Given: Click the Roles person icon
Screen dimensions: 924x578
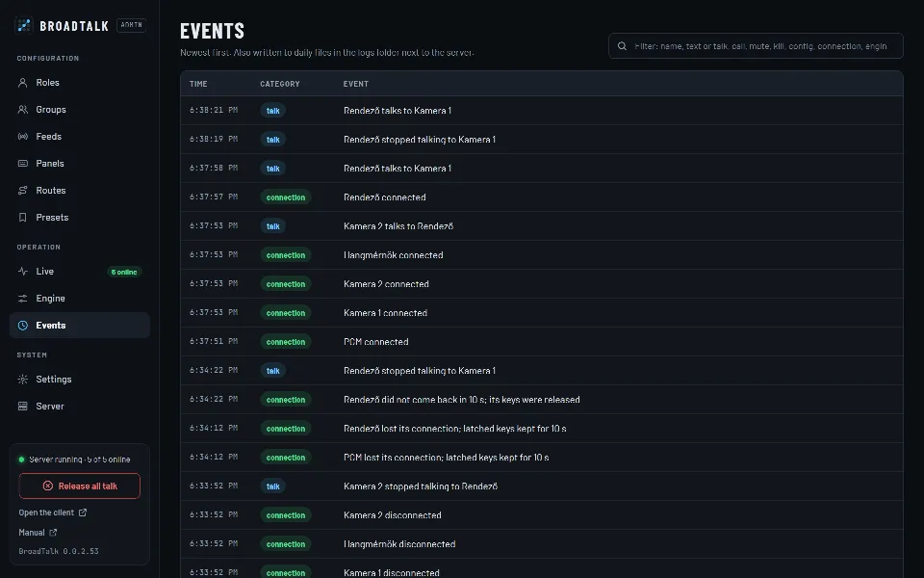Looking at the screenshot, I should tap(22, 83).
